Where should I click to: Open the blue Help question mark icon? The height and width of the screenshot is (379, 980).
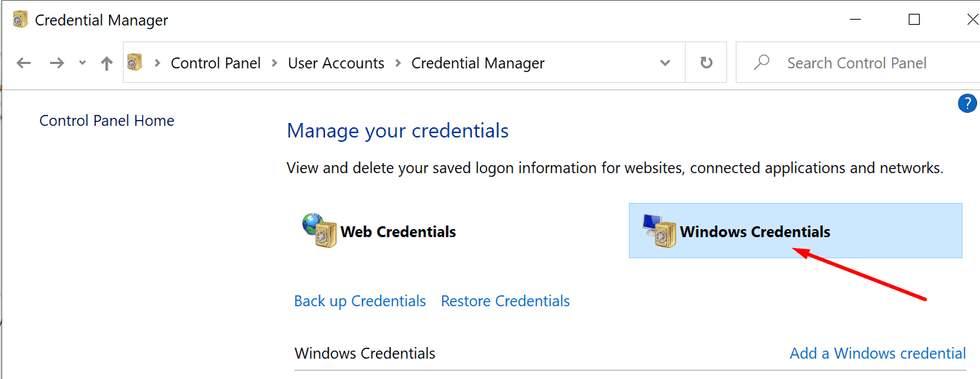click(x=967, y=104)
